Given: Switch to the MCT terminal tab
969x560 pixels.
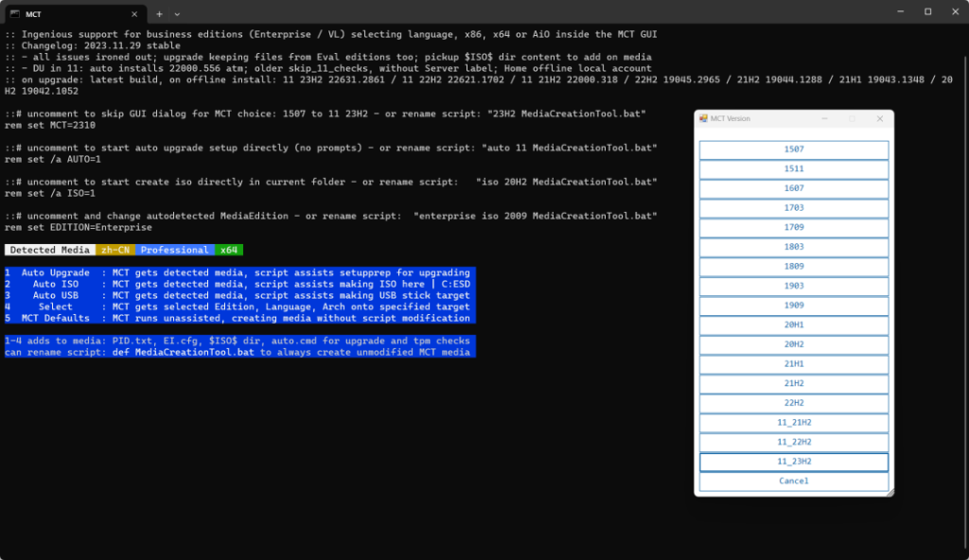Looking at the screenshot, I should coord(76,14).
